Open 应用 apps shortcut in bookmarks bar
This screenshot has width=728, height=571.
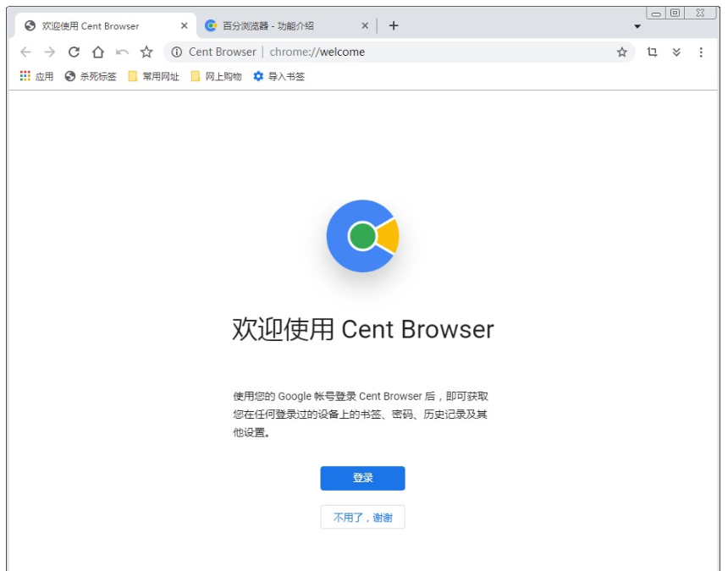(36, 76)
